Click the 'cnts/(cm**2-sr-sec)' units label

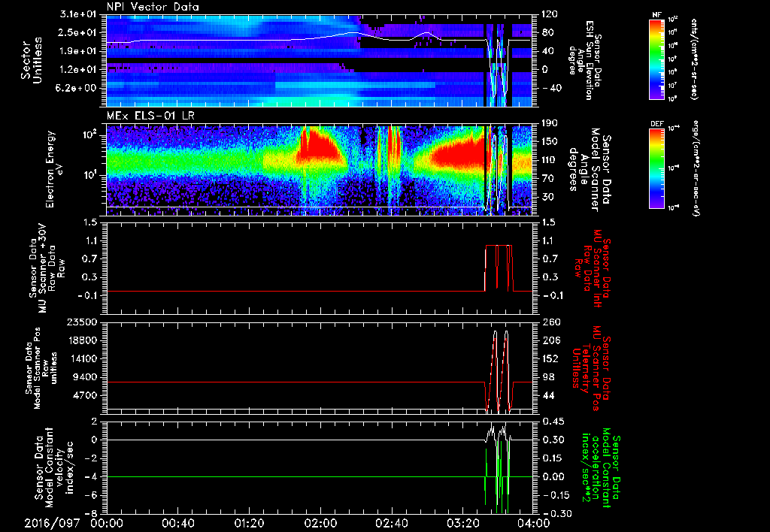pyautogui.click(x=694, y=59)
